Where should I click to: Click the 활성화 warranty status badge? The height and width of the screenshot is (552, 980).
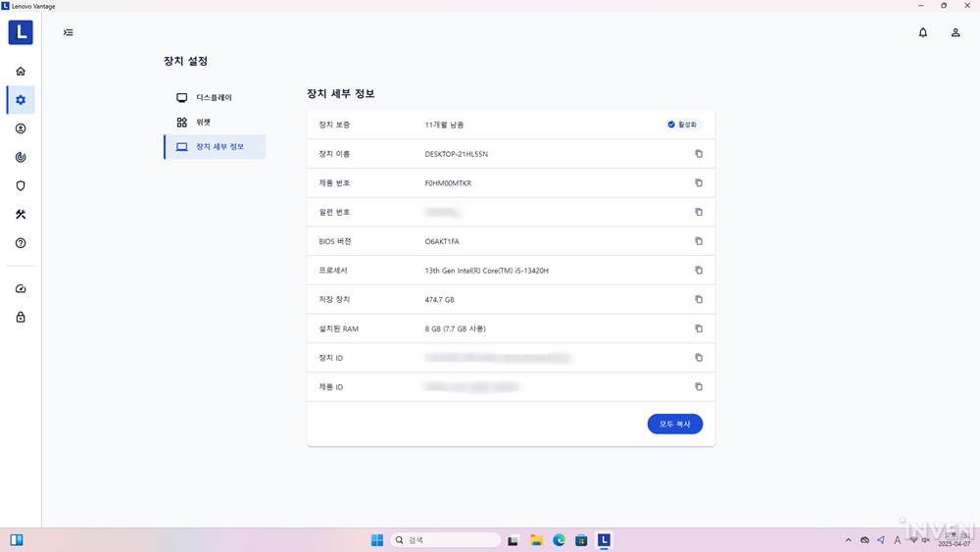click(x=682, y=125)
